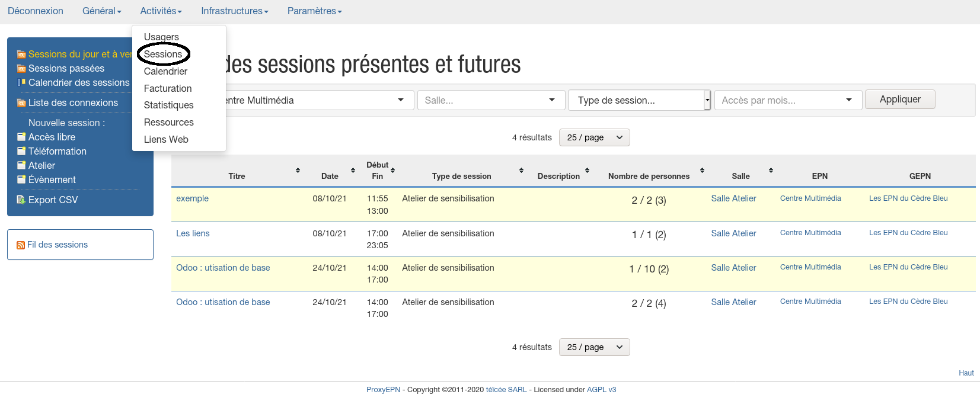This screenshot has width=980, height=401.
Task: Click the icon beside Évènement
Action: tap(21, 180)
